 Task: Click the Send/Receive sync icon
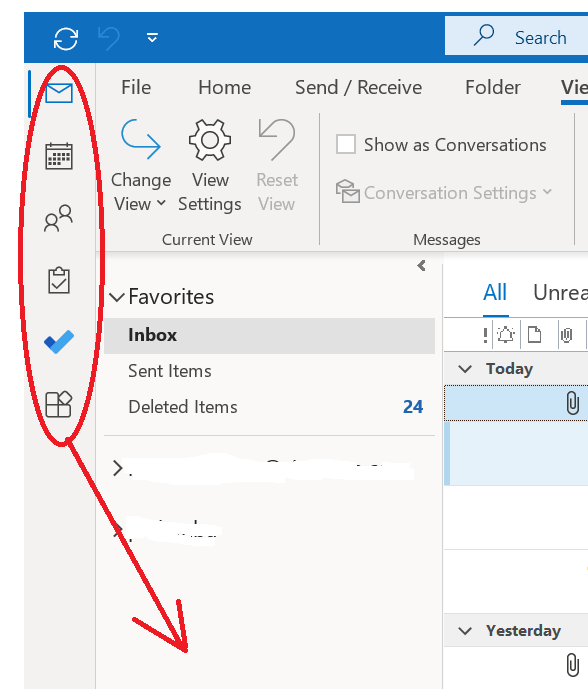[x=66, y=39]
